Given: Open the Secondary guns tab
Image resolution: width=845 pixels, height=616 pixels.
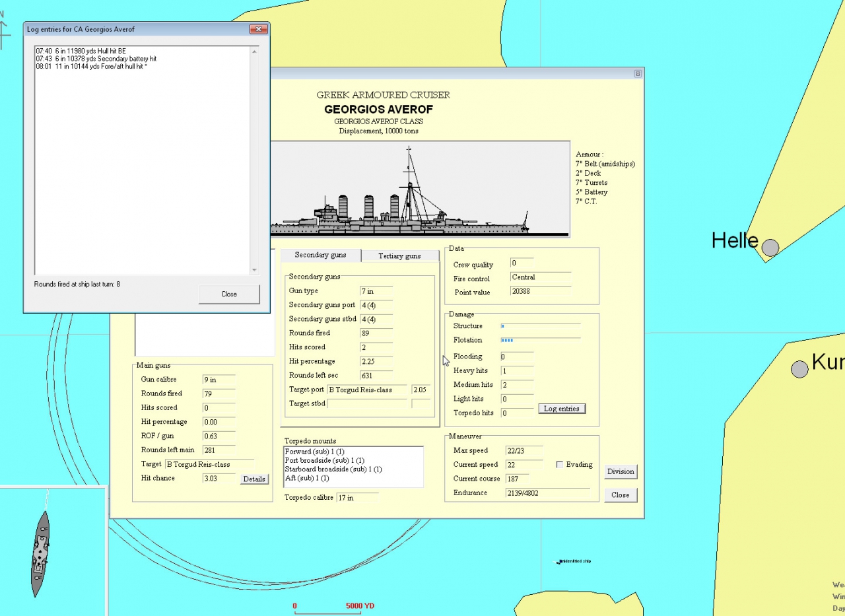Looking at the screenshot, I should (x=321, y=255).
